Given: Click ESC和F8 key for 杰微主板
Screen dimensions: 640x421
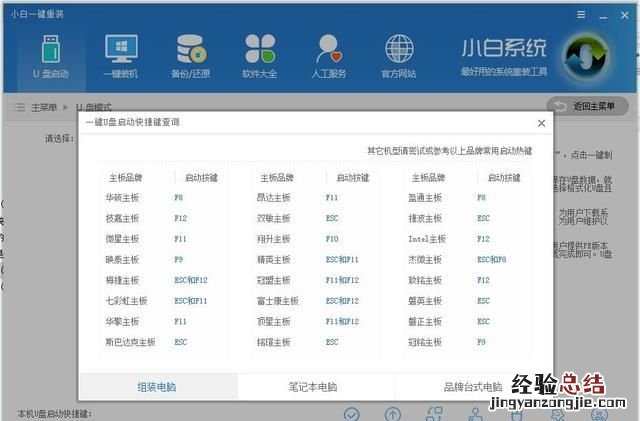Looking at the screenshot, I should 491,259.
